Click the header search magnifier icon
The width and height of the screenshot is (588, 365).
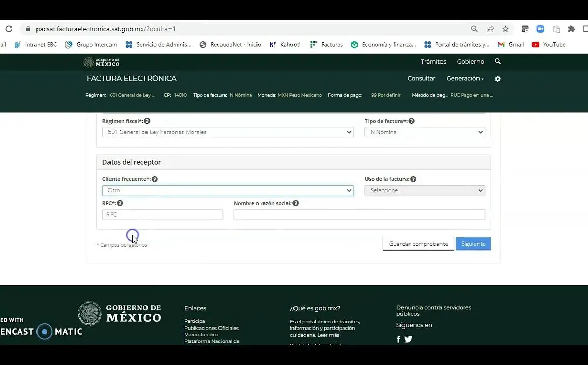click(x=498, y=61)
